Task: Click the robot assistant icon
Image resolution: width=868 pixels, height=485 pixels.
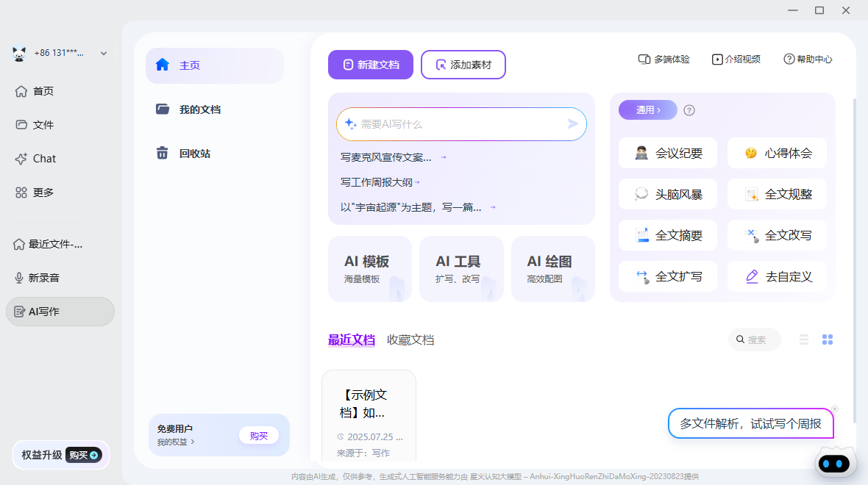Action: pyautogui.click(x=833, y=464)
